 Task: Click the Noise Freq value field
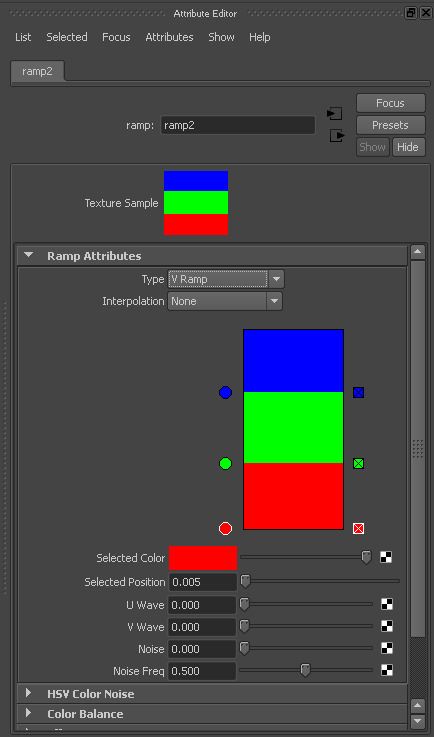point(202,671)
